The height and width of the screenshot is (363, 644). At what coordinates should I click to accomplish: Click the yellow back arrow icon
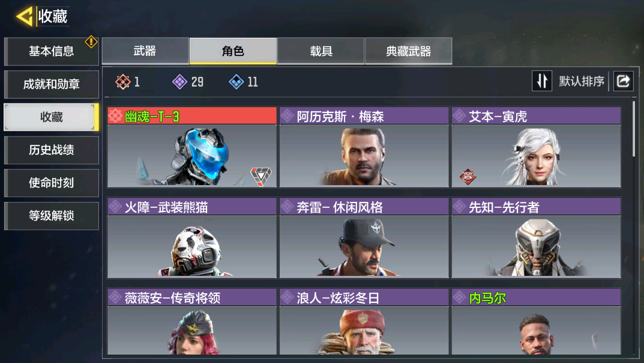[x=24, y=17]
